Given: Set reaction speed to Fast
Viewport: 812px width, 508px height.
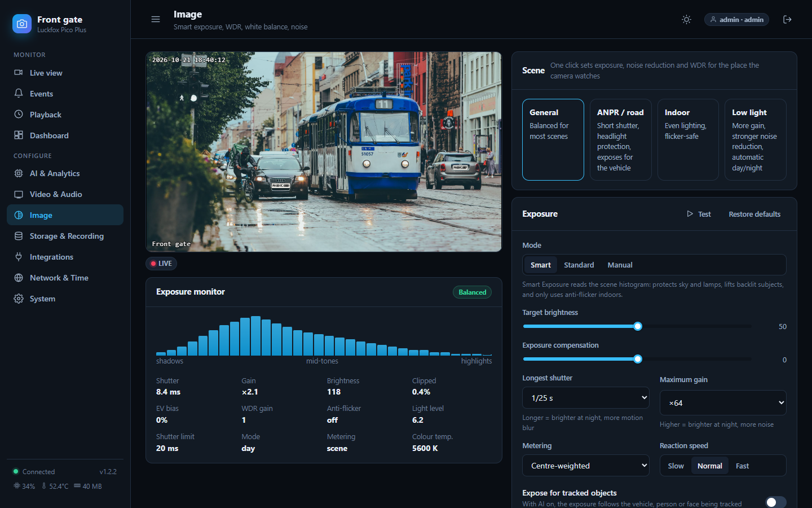Looking at the screenshot, I should coord(742,466).
